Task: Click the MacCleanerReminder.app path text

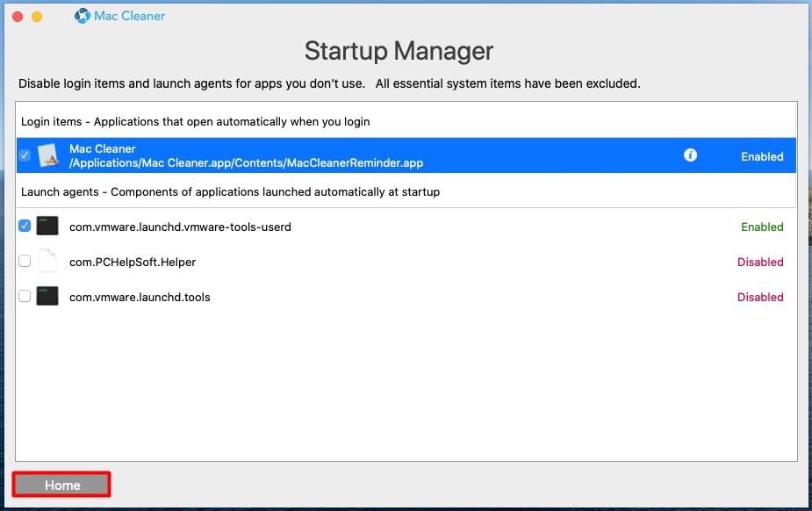Action: pyautogui.click(x=246, y=163)
